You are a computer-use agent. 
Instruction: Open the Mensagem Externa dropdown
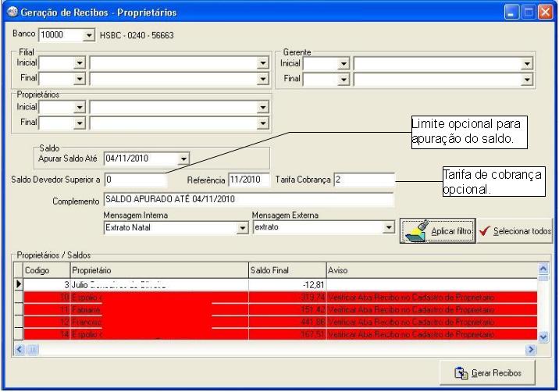[388, 227]
